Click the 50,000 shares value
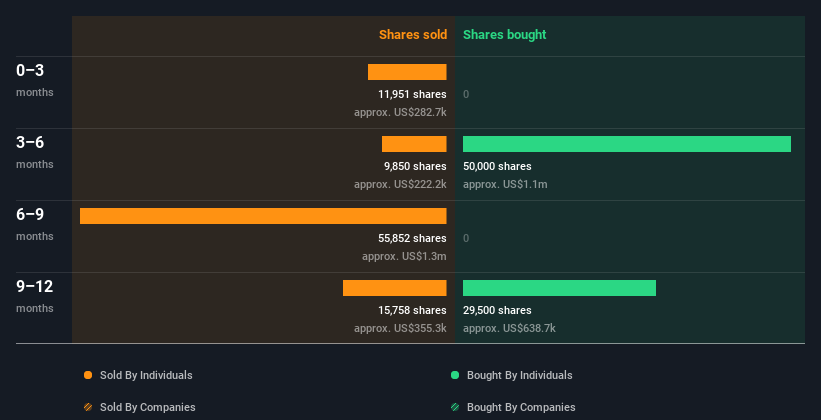The height and width of the screenshot is (420, 821). 497,166
